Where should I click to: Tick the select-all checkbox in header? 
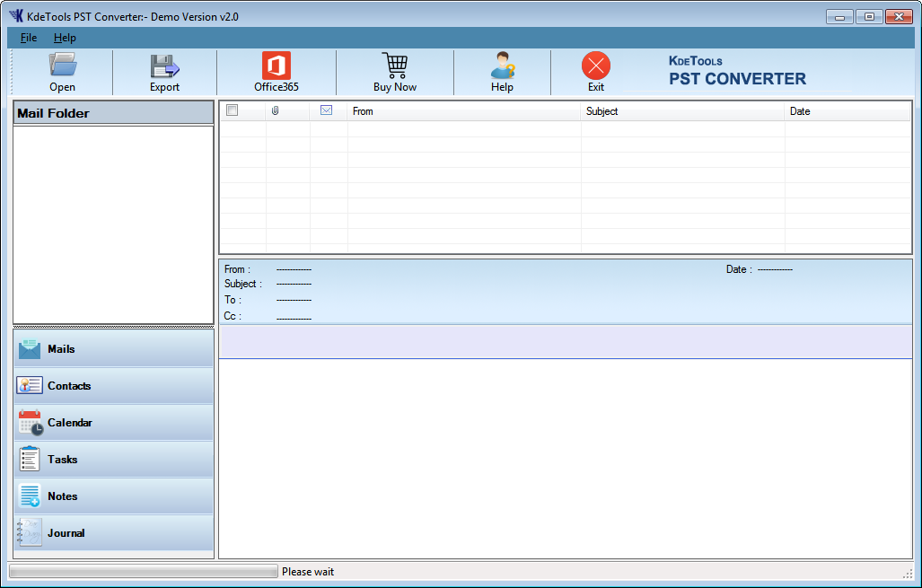pos(233,110)
